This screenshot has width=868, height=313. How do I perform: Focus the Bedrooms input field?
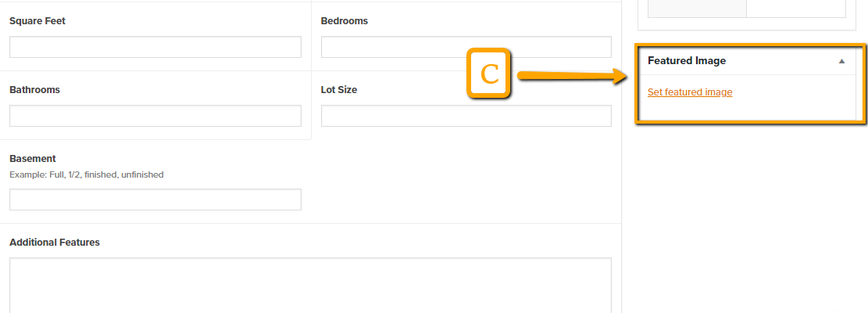tap(466, 47)
